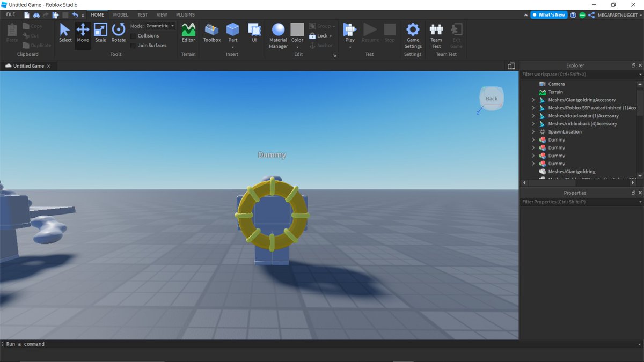This screenshot has height=362, width=644.
Task: Expand the Meshes/robloxback (4)Accessory node
Action: [533, 124]
